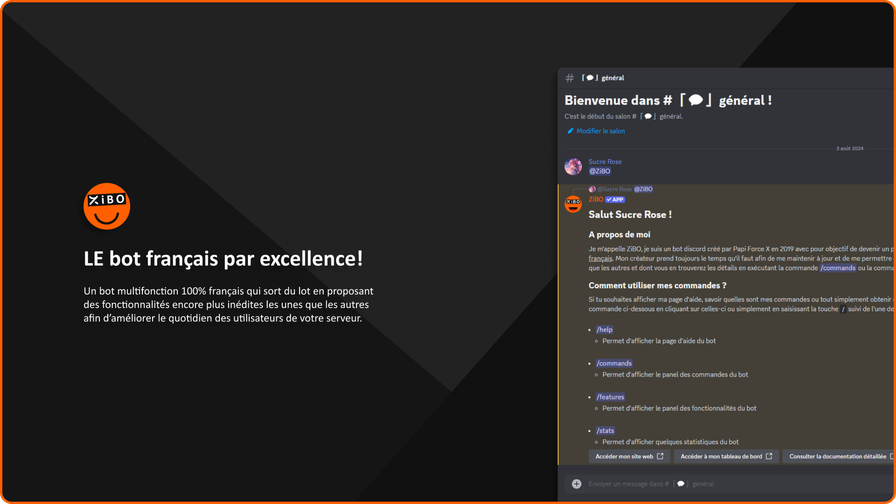896x504 pixels.
Task: Click the plus attachment icon in message box
Action: (x=577, y=484)
